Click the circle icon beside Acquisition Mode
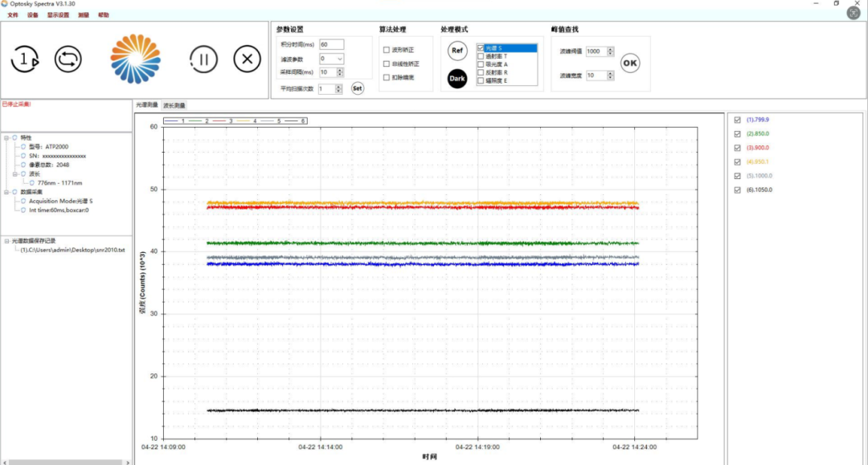868x465 pixels. coord(23,202)
